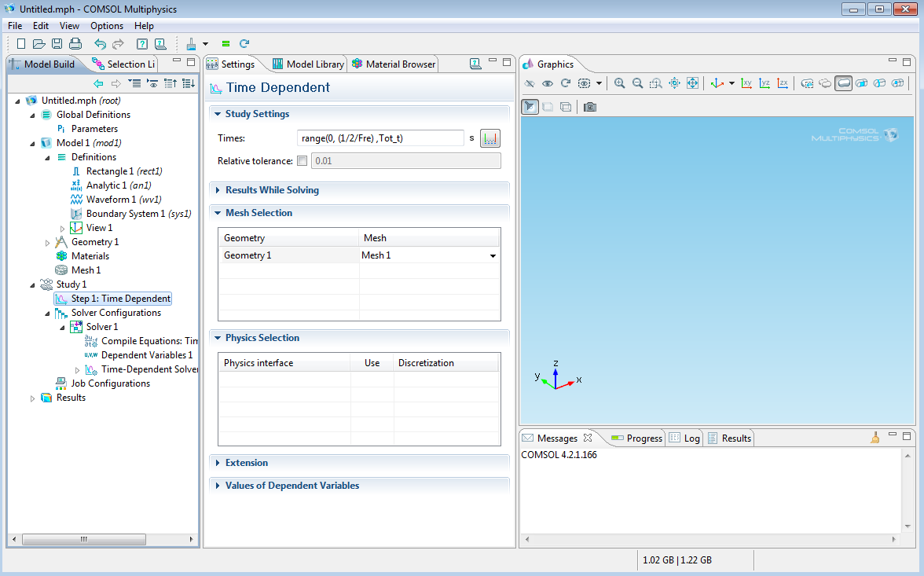Click the Reset Hiding refresh icon in Graphics
The image size is (924, 576).
(566, 83)
